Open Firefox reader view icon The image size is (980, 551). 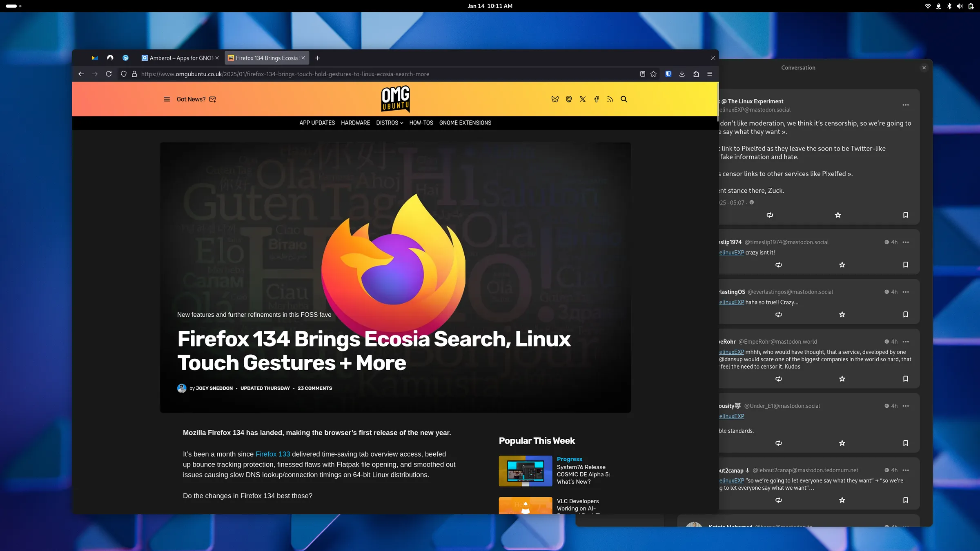[x=642, y=74]
